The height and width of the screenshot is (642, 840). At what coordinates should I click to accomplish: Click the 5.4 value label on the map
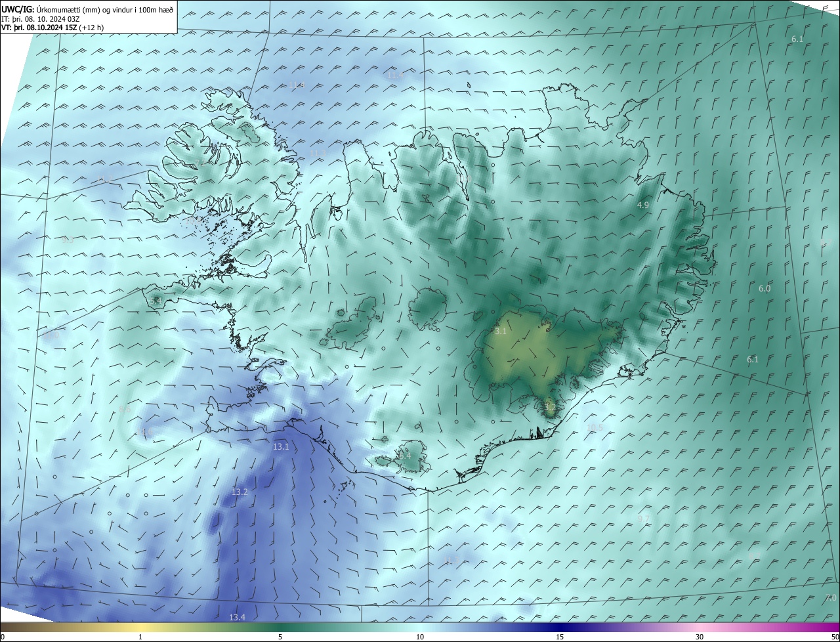tap(156, 301)
